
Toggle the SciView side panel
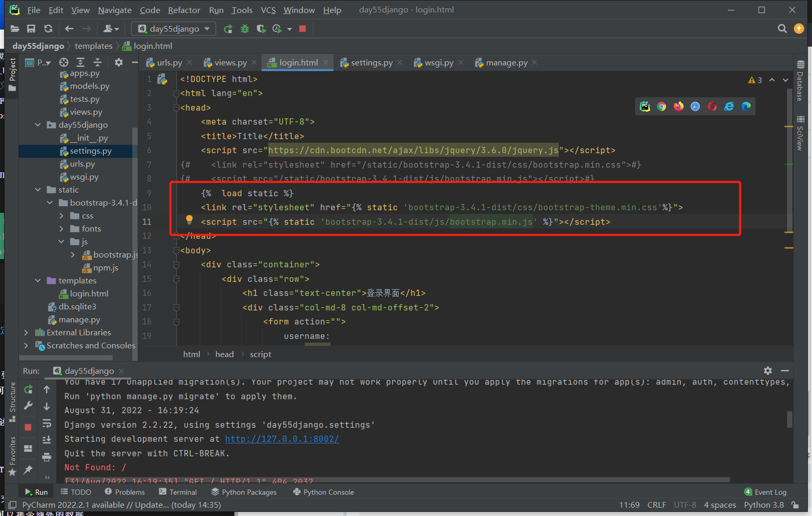(801, 133)
